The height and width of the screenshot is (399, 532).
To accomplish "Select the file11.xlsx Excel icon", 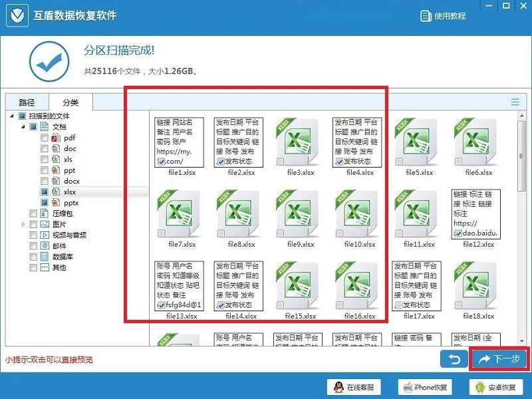I will [x=416, y=213].
